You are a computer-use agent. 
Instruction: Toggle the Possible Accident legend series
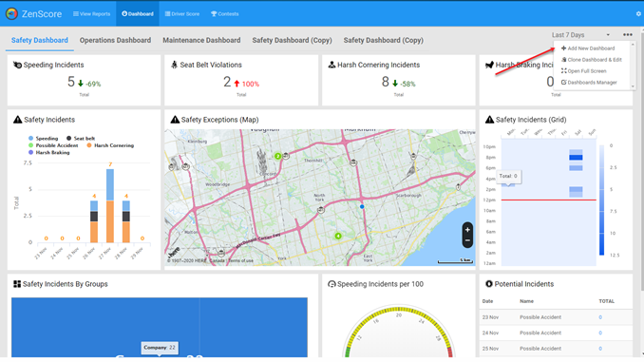(x=53, y=145)
